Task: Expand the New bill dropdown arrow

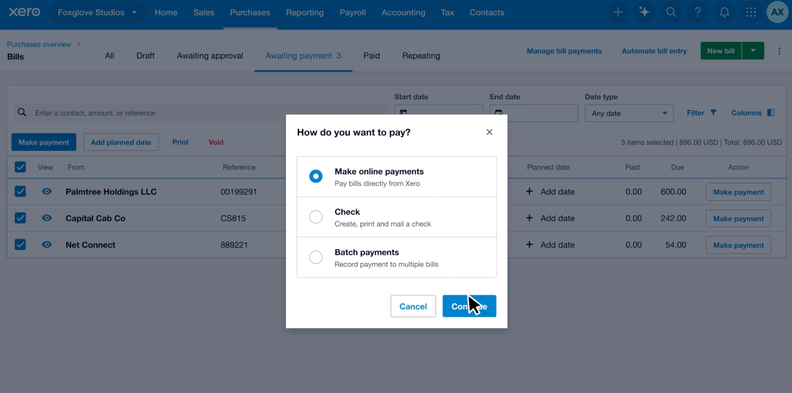Action: 753,51
